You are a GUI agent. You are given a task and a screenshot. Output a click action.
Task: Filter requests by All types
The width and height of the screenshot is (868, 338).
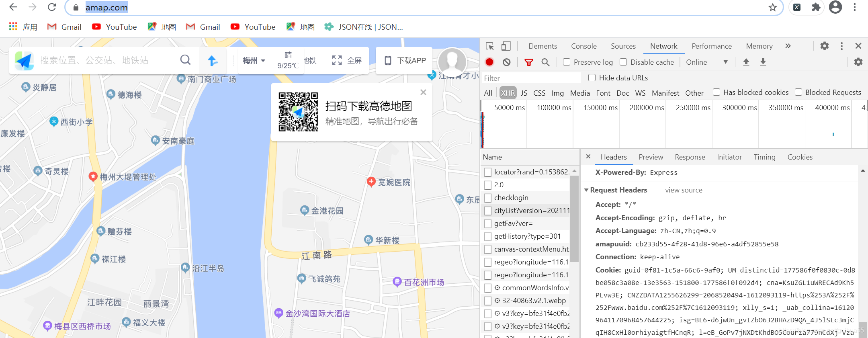[x=488, y=93]
